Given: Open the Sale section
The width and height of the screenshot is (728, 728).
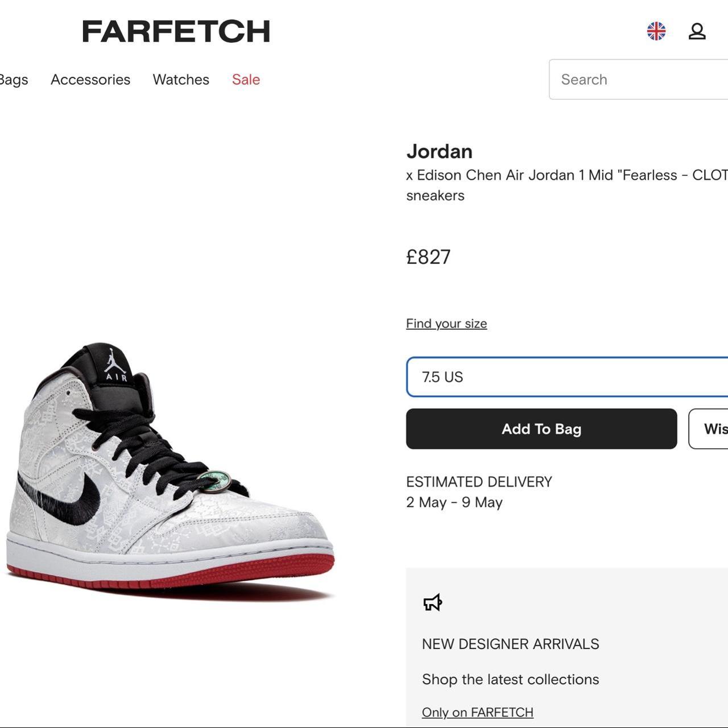Looking at the screenshot, I should [x=246, y=80].
